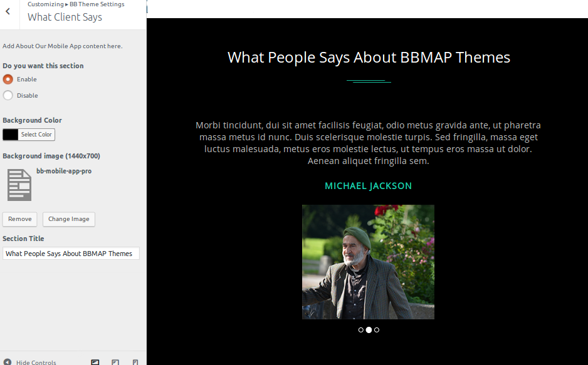Click the Hide Controls collapse arrow icon

coord(8,362)
